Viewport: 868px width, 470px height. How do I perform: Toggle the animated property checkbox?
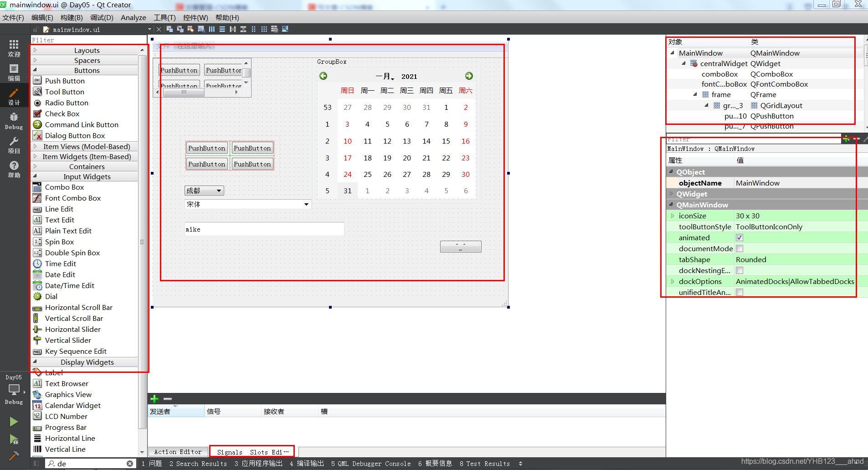point(740,238)
